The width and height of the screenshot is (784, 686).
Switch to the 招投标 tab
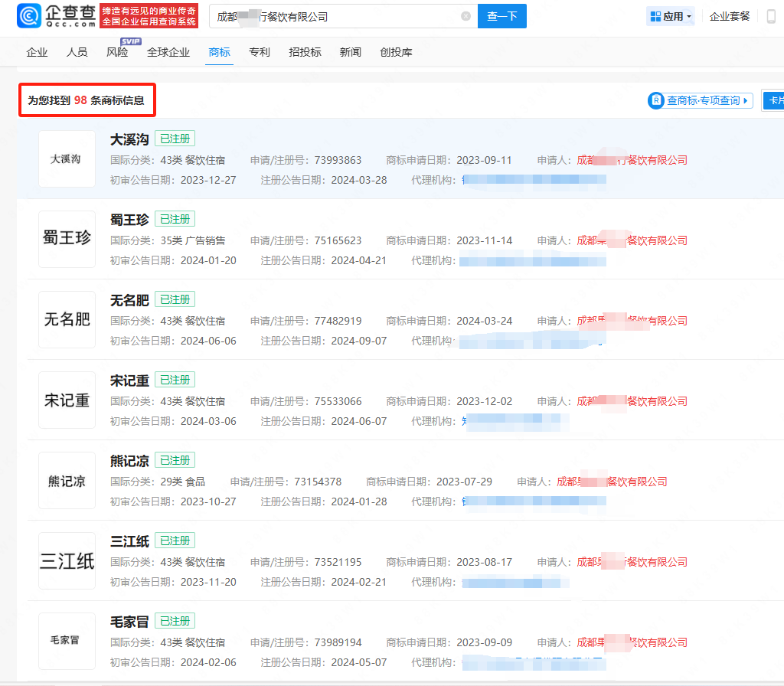[x=305, y=52]
